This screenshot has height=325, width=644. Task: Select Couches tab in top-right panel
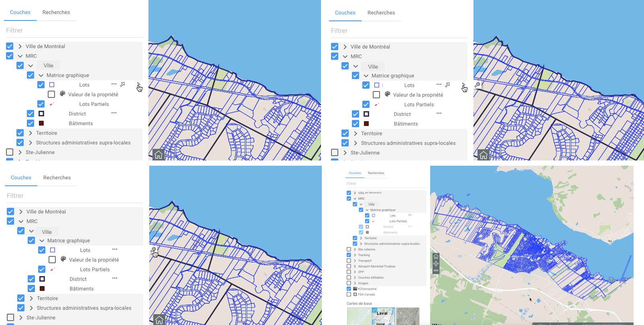pos(345,13)
